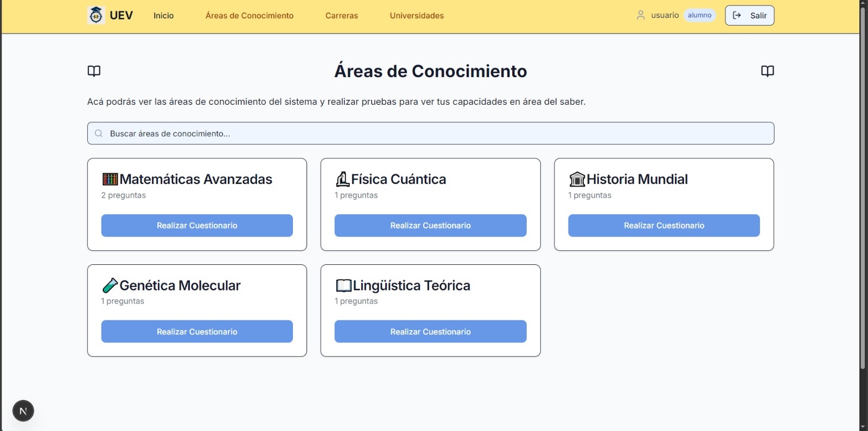
Task: Click the 1 preguntas label under Genética Molecular
Action: (x=123, y=301)
